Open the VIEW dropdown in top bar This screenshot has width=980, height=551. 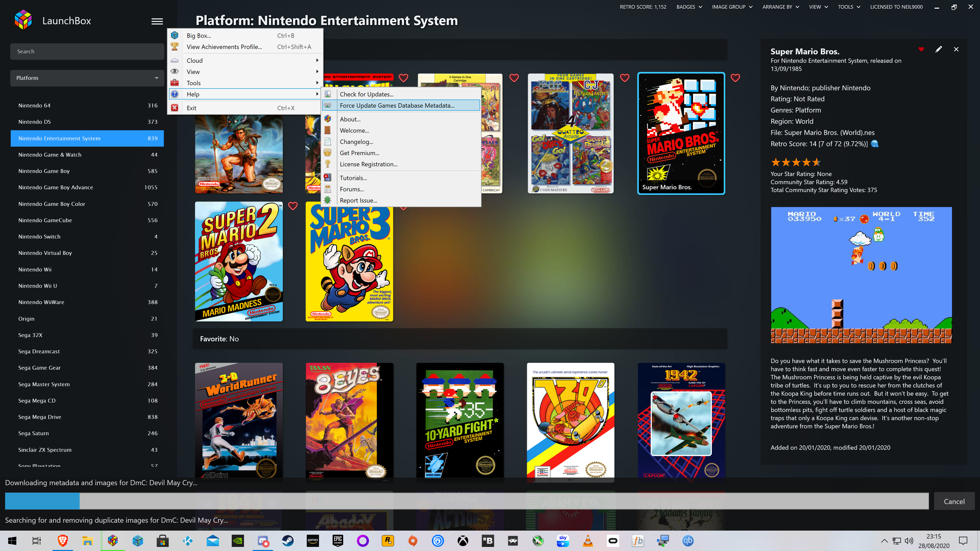pos(818,7)
